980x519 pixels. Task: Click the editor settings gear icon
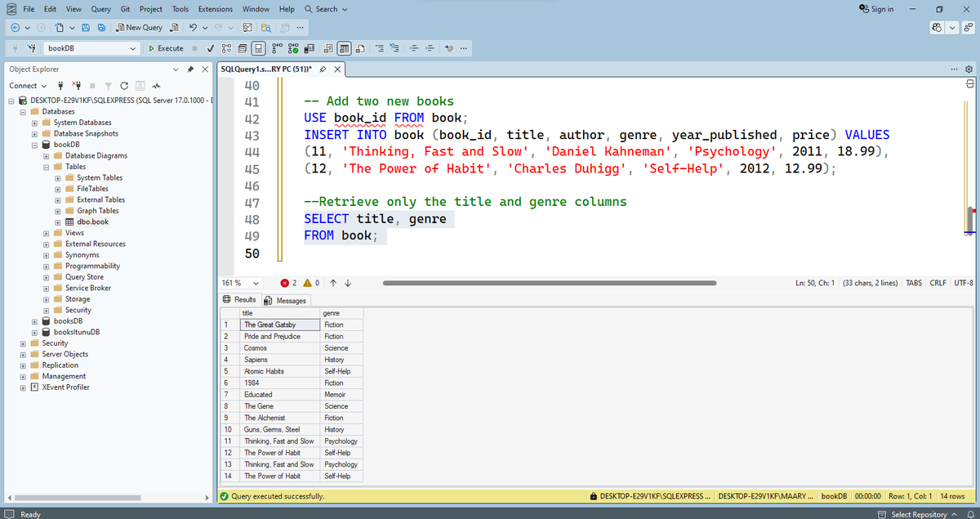tap(969, 69)
